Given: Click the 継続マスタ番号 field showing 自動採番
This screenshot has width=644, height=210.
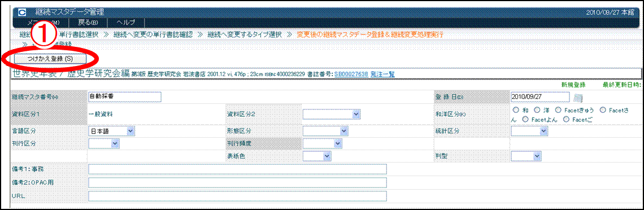Looking at the screenshot, I should [x=125, y=97].
